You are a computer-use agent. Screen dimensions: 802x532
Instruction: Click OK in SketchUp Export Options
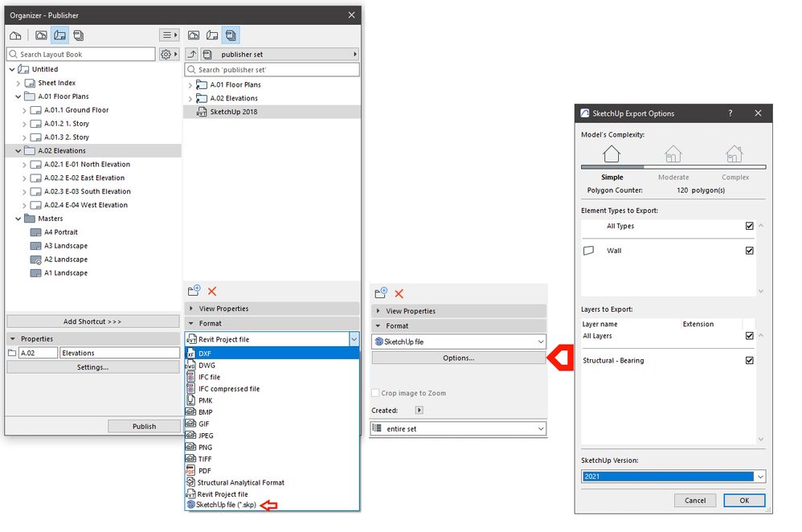(x=744, y=501)
